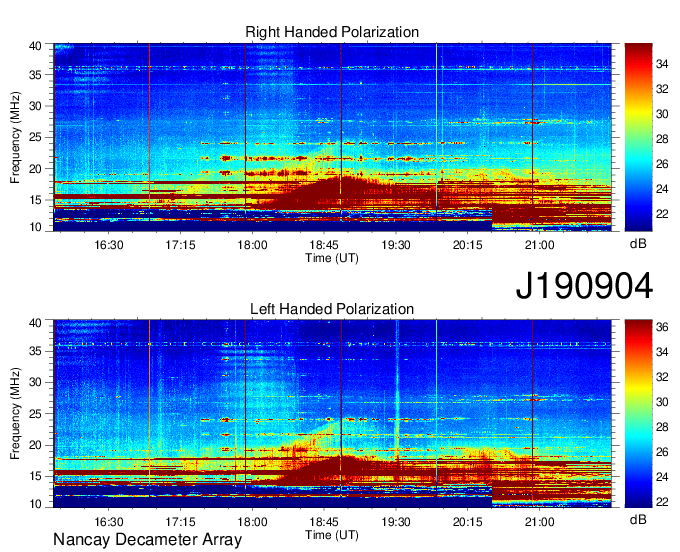Click the 26 dB tick on Right Handed color bar

click(662, 164)
